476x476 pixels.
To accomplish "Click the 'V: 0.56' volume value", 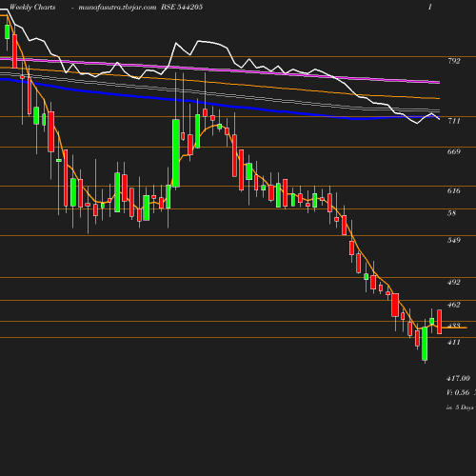I will point(458,392).
